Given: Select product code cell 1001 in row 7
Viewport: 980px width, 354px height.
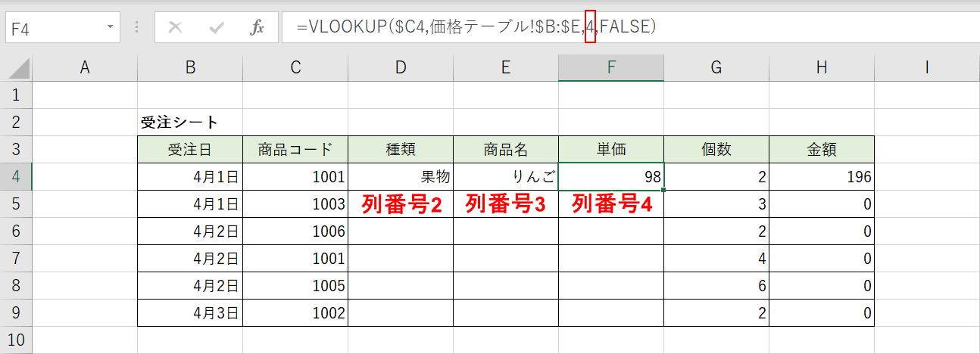Looking at the screenshot, I should 295,259.
